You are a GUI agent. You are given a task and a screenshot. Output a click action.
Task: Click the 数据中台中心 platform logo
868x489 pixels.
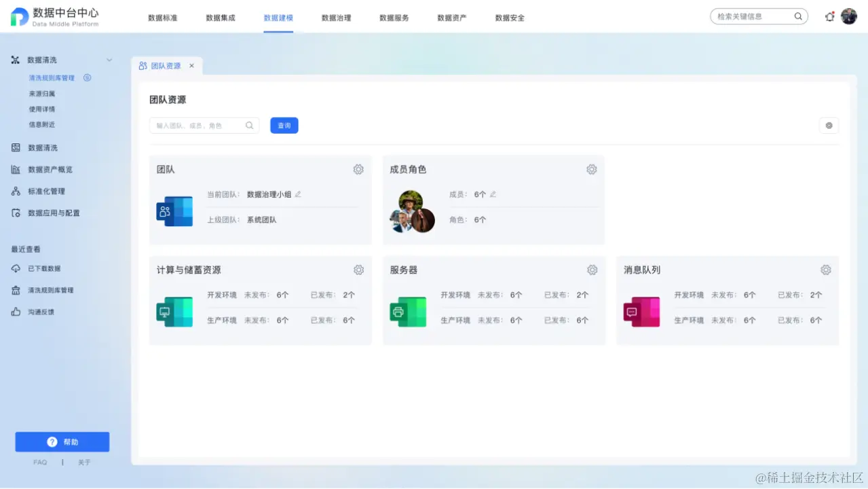[x=50, y=16]
